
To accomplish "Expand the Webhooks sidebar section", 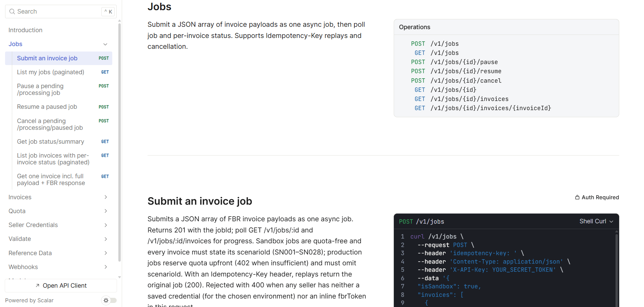I will click(106, 267).
